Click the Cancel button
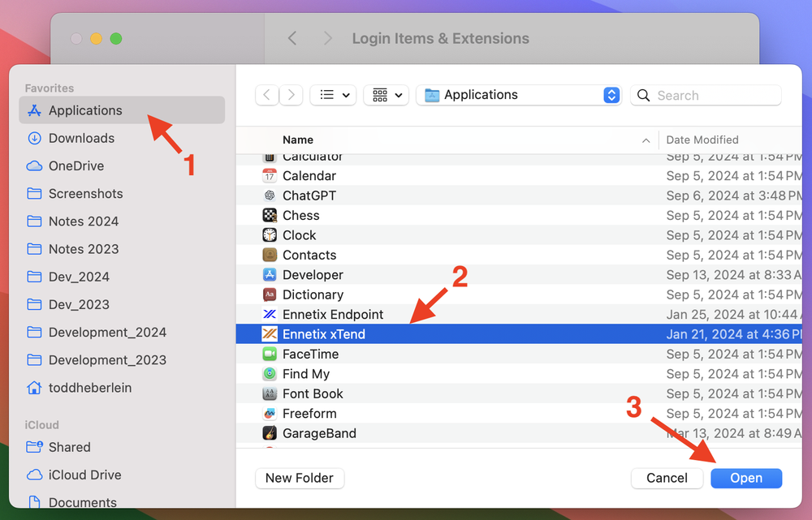The width and height of the screenshot is (812, 520). (x=667, y=478)
